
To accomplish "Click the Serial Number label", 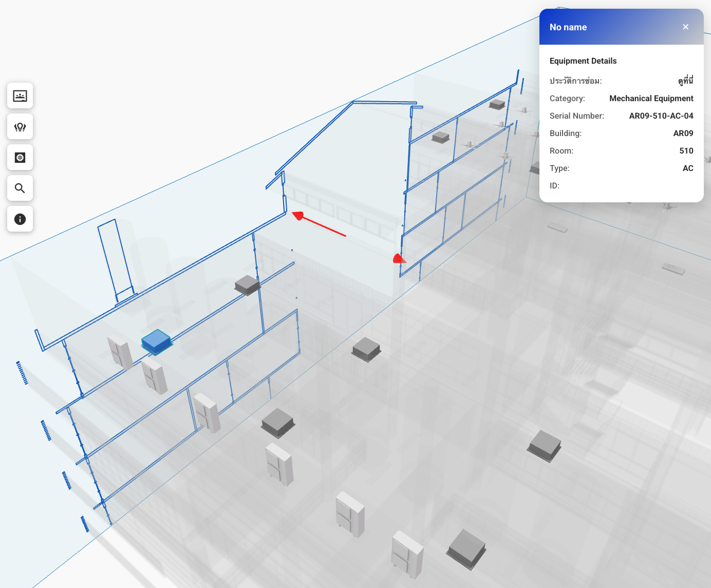I will coord(576,116).
